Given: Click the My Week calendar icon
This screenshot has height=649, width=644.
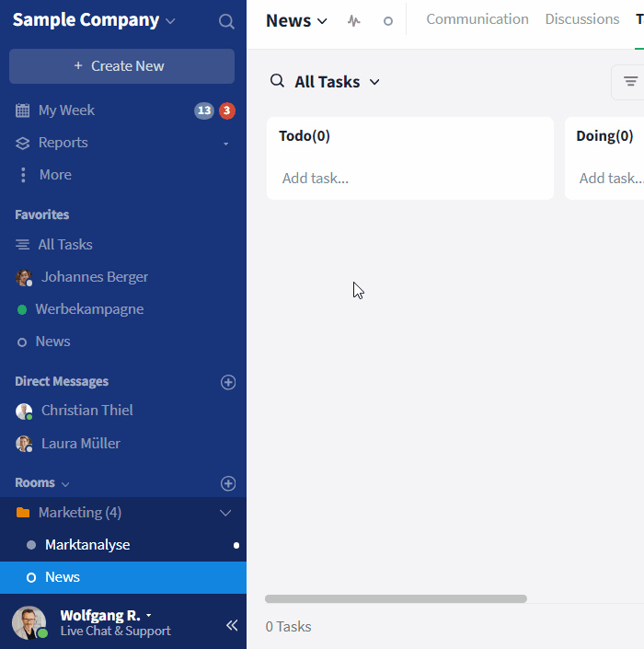Looking at the screenshot, I should [x=22, y=110].
